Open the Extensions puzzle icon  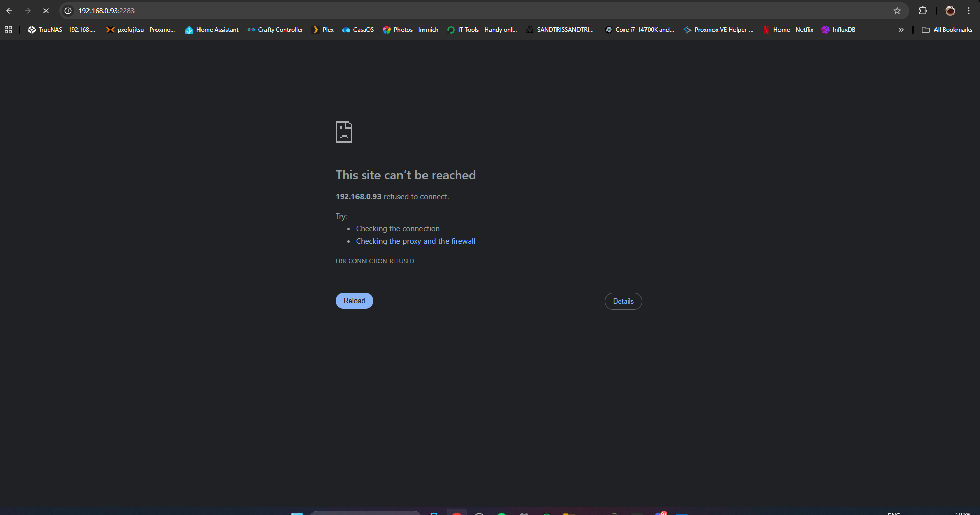coord(923,11)
